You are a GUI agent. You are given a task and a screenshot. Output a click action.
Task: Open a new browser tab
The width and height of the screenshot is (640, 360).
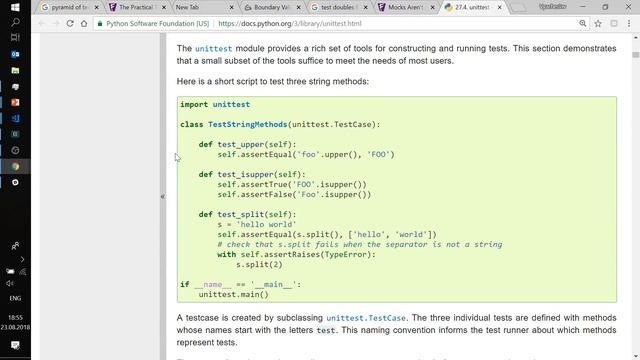tap(518, 7)
